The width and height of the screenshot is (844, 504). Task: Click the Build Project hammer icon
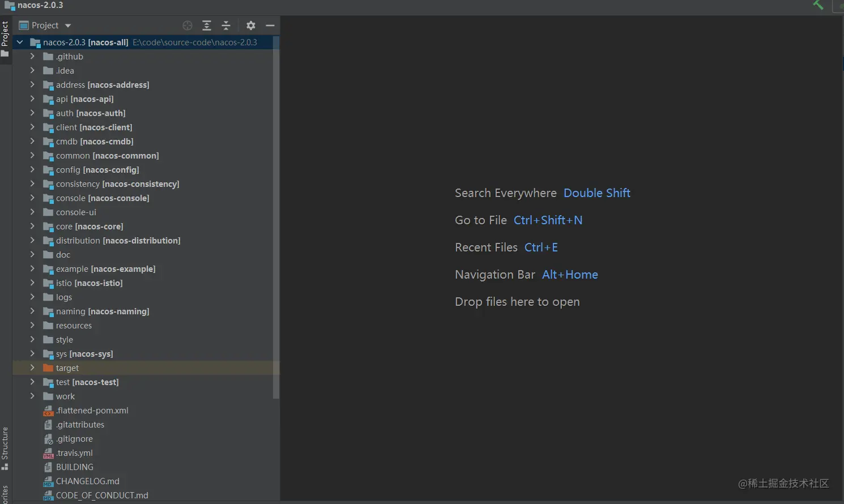click(818, 5)
